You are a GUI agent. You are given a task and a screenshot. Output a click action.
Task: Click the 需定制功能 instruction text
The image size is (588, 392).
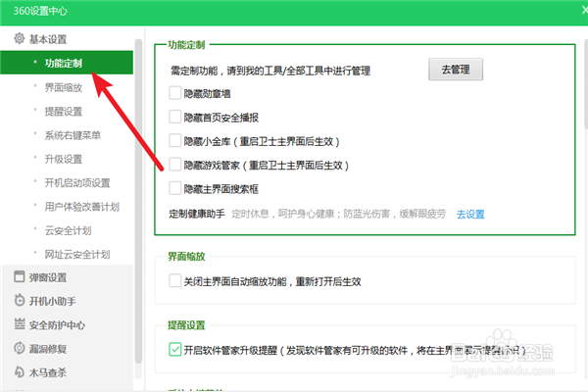tap(270, 71)
